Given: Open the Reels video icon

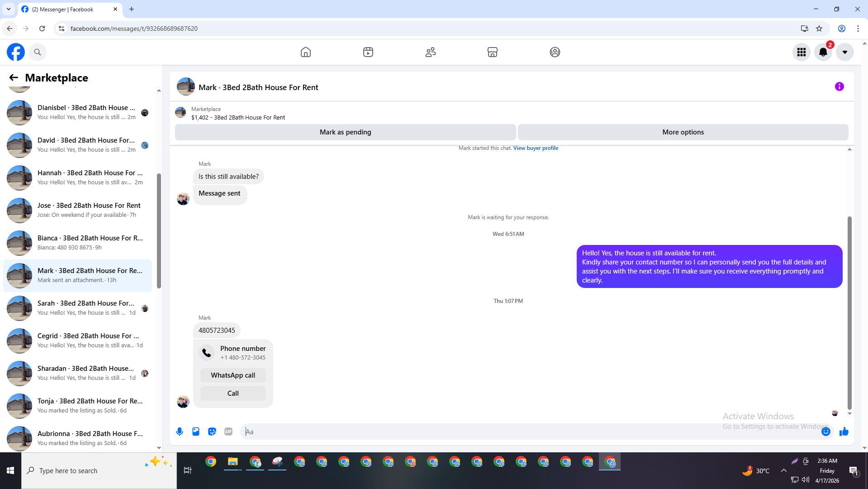Looking at the screenshot, I should pyautogui.click(x=368, y=52).
